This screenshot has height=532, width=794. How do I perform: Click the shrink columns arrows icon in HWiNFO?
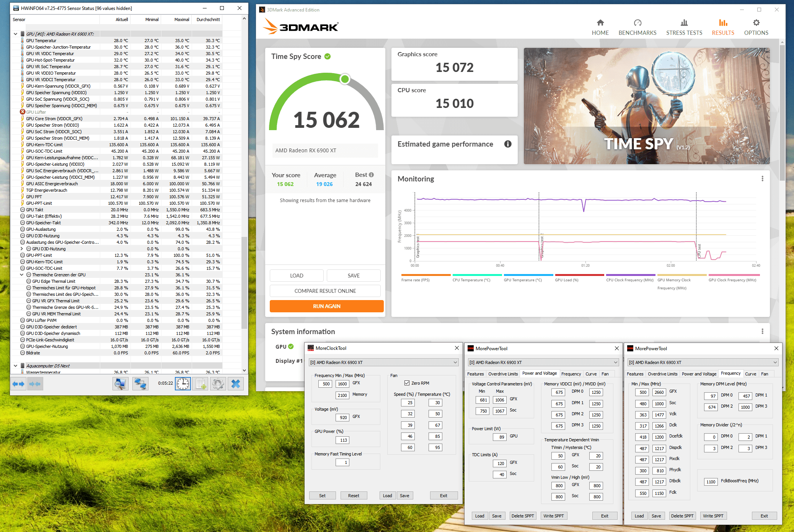click(x=35, y=383)
